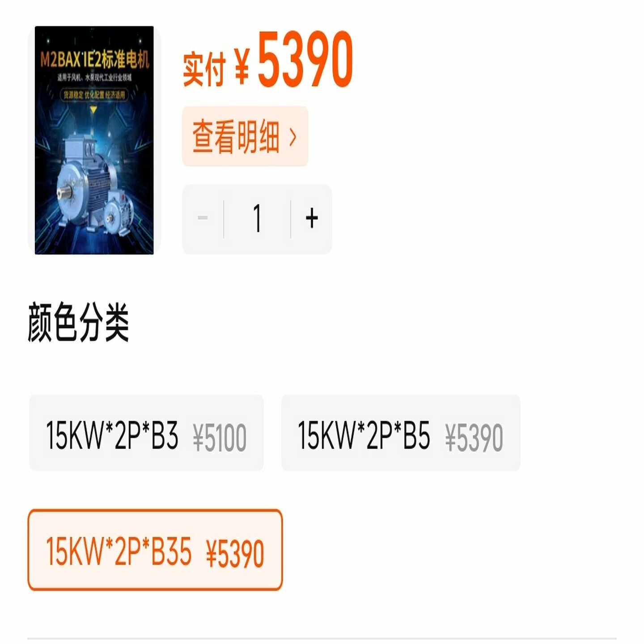Click the yellow down triangle in the thumbnail
Viewport: 644px width, 644px height.
[93, 110]
